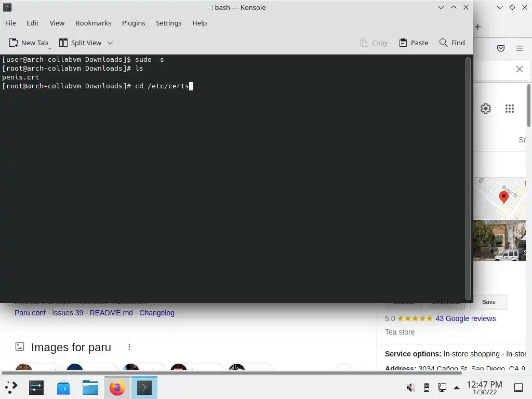
Task: Open the Plugins menu
Action: pos(134,23)
